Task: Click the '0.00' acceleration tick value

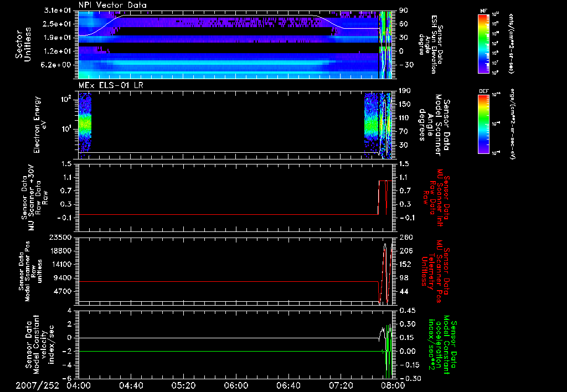Action: pyautogui.click(x=407, y=352)
